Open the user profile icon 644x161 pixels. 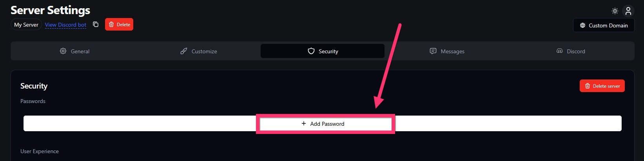pyautogui.click(x=628, y=11)
